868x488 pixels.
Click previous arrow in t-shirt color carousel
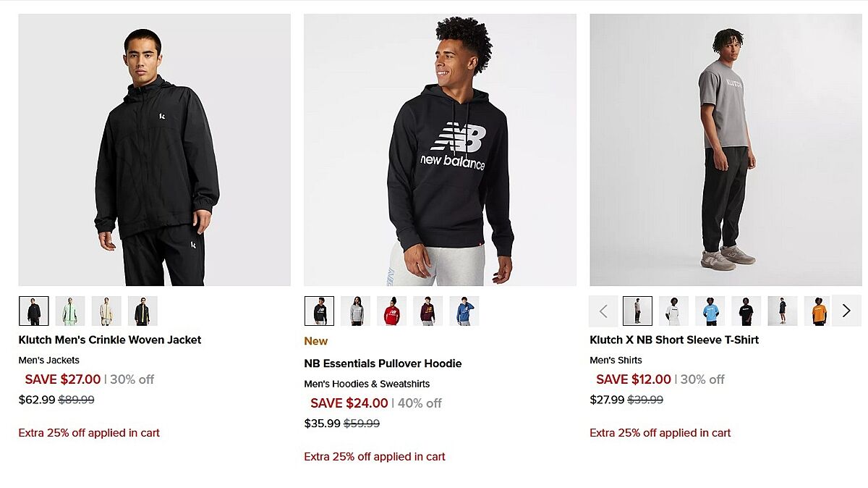pyautogui.click(x=603, y=311)
